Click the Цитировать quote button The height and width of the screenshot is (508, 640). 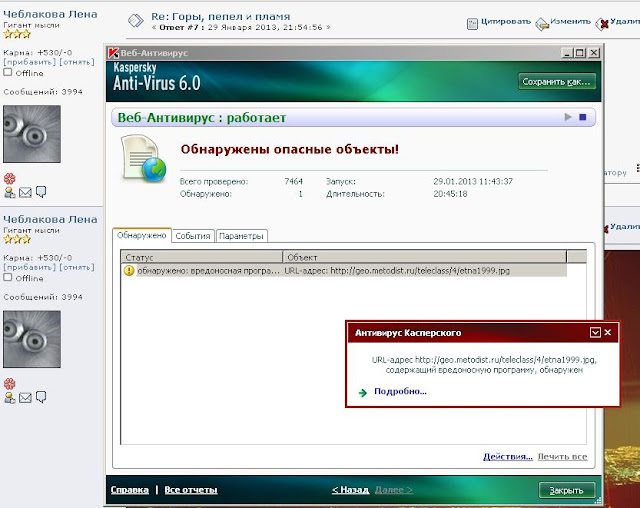[x=506, y=22]
